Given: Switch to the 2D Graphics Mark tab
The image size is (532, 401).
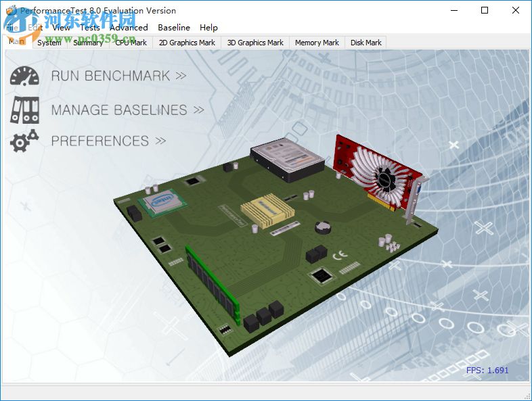Looking at the screenshot, I should click(x=187, y=43).
